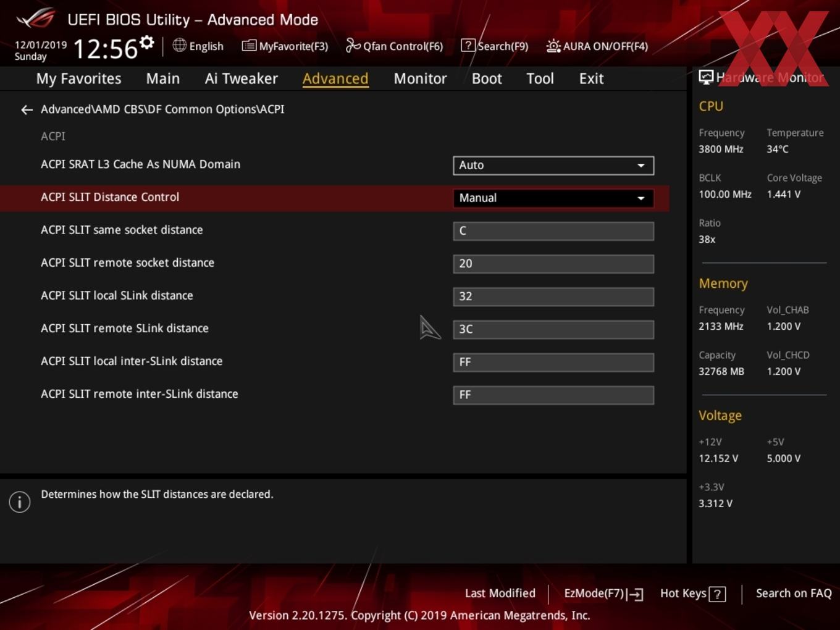This screenshot has width=840, height=630.
Task: Open MyFavorite list icon
Action: (249, 46)
